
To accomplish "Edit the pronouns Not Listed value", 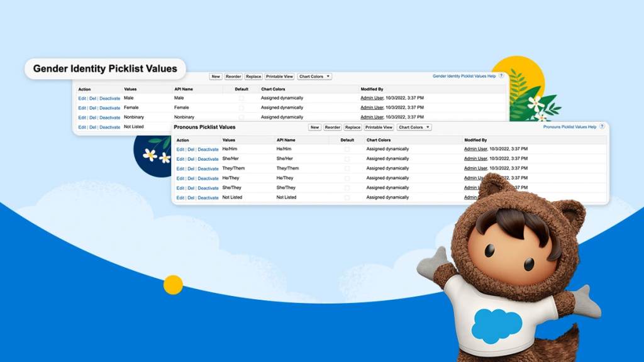I will click(x=180, y=198).
